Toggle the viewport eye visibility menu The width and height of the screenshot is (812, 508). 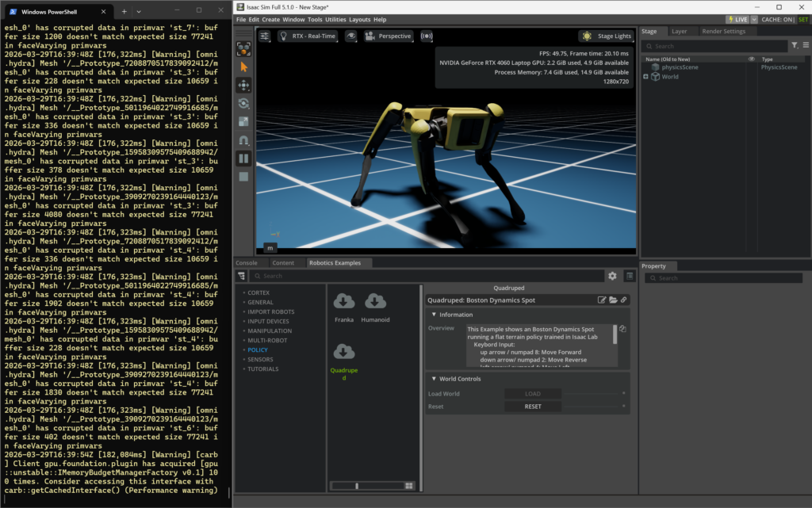pos(351,36)
